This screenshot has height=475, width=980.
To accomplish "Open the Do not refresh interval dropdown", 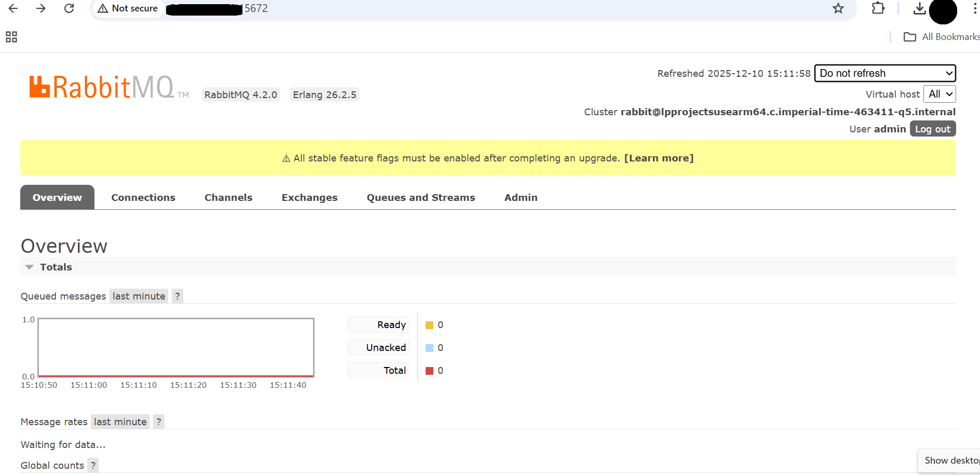I will [x=884, y=73].
